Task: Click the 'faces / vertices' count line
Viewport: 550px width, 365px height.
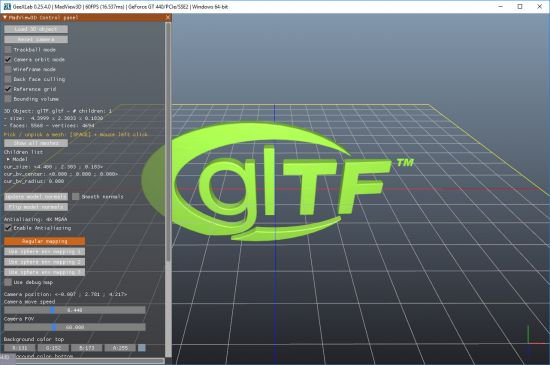Action: 49,126
